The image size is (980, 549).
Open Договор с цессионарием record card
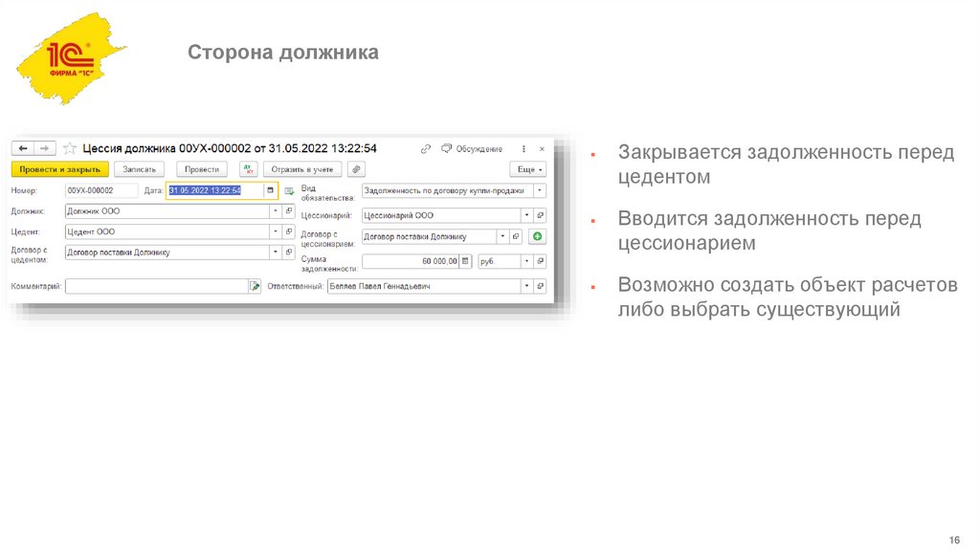[x=516, y=236]
